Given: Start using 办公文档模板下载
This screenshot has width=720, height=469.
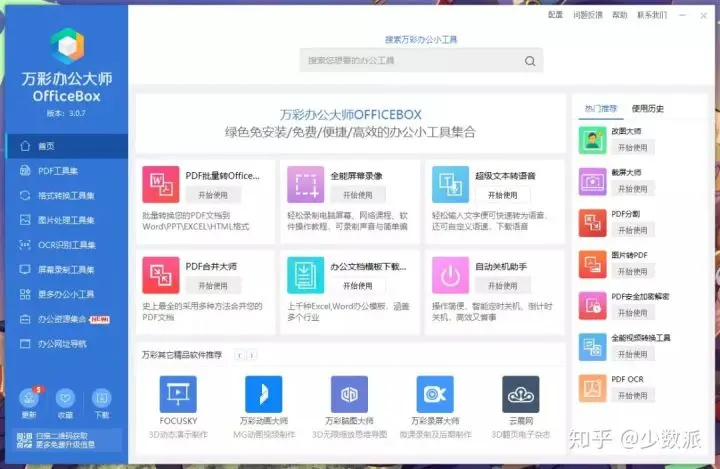Looking at the screenshot, I should [x=358, y=286].
